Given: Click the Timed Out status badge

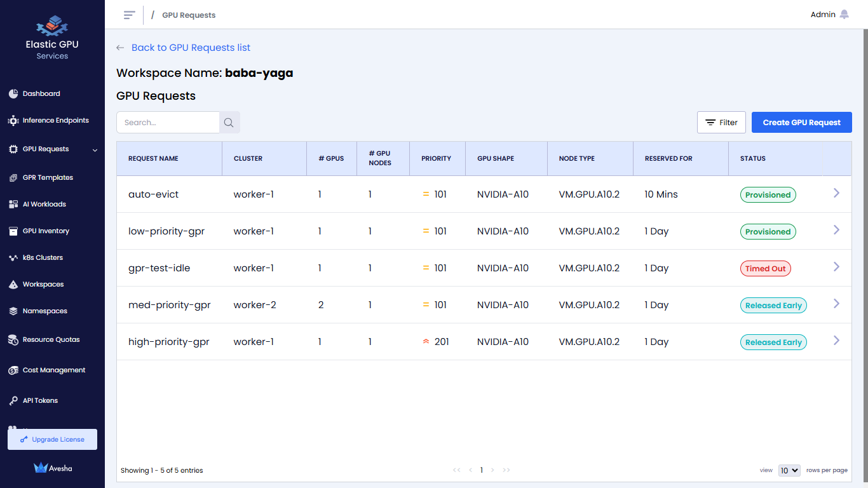Looking at the screenshot, I should [x=766, y=269].
